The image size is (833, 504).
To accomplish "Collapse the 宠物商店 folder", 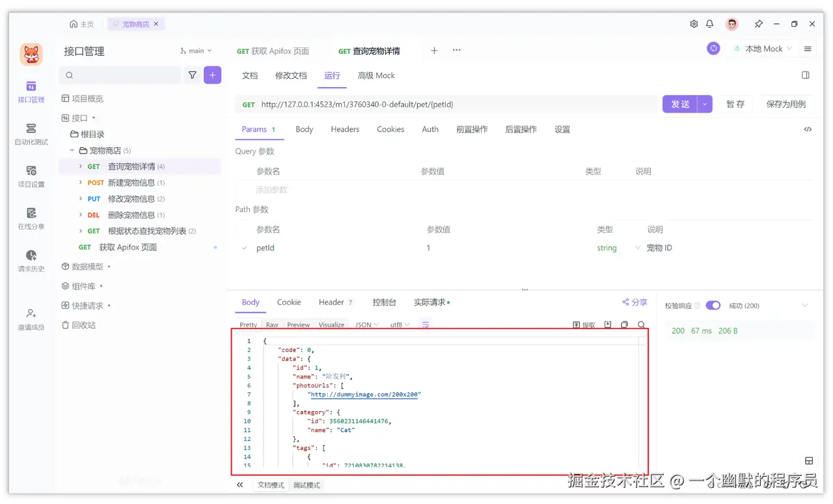I will coord(72,150).
